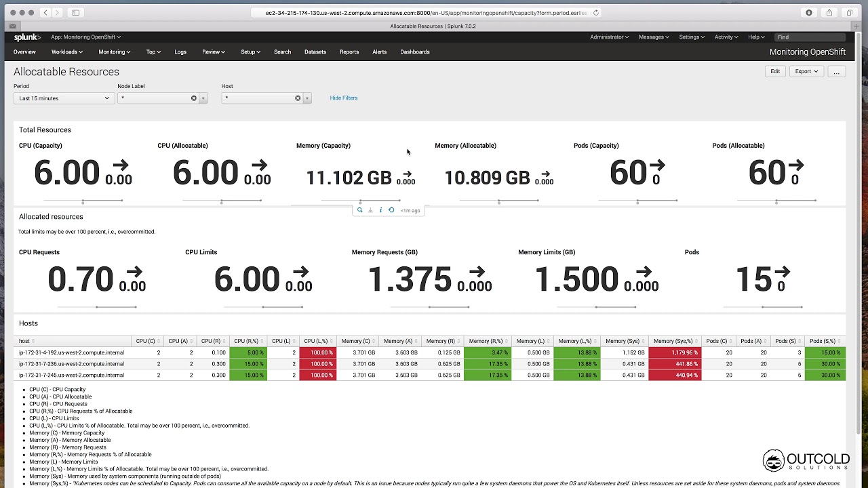Click the Edit dashboard button

pyautogui.click(x=775, y=71)
